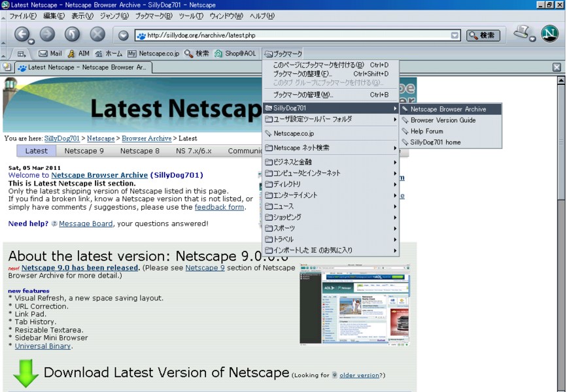
Task: Open SillyDog701 home bookmark
Action: (x=451, y=142)
